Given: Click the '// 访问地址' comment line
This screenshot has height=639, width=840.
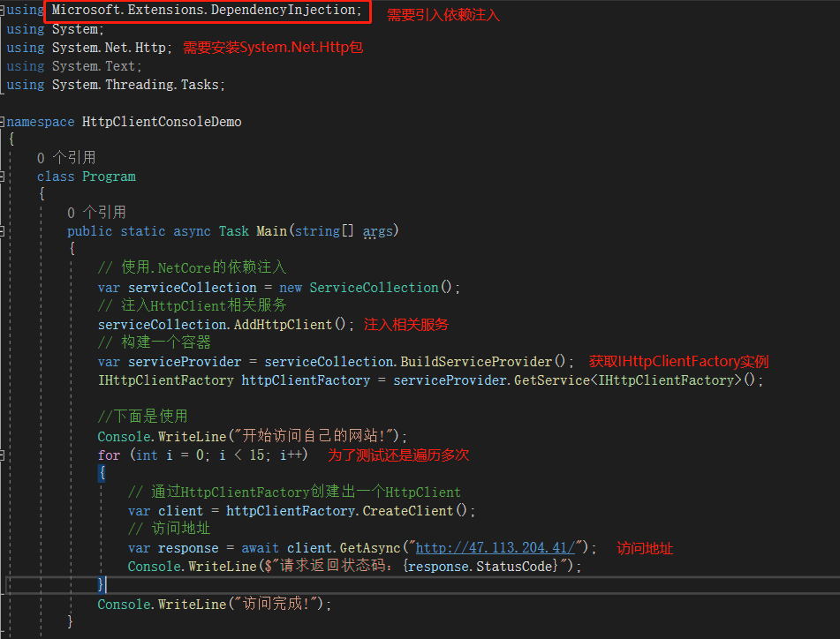Looking at the screenshot, I should (x=169, y=529).
